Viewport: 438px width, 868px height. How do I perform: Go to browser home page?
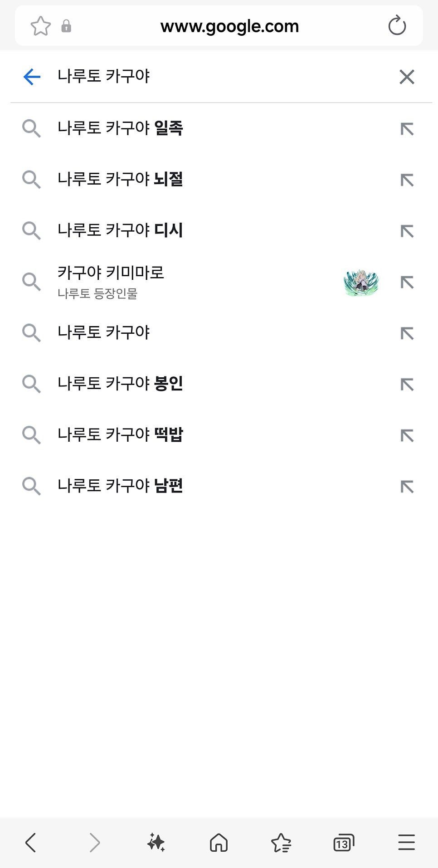click(x=219, y=843)
